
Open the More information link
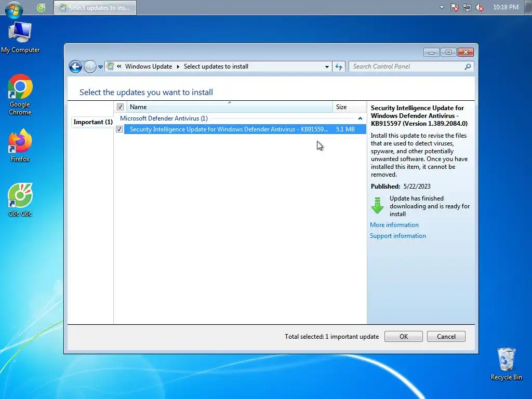click(x=394, y=225)
